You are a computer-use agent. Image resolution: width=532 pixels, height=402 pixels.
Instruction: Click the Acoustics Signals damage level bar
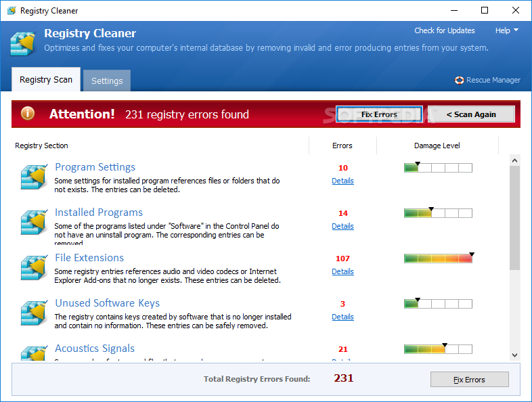coord(438,349)
